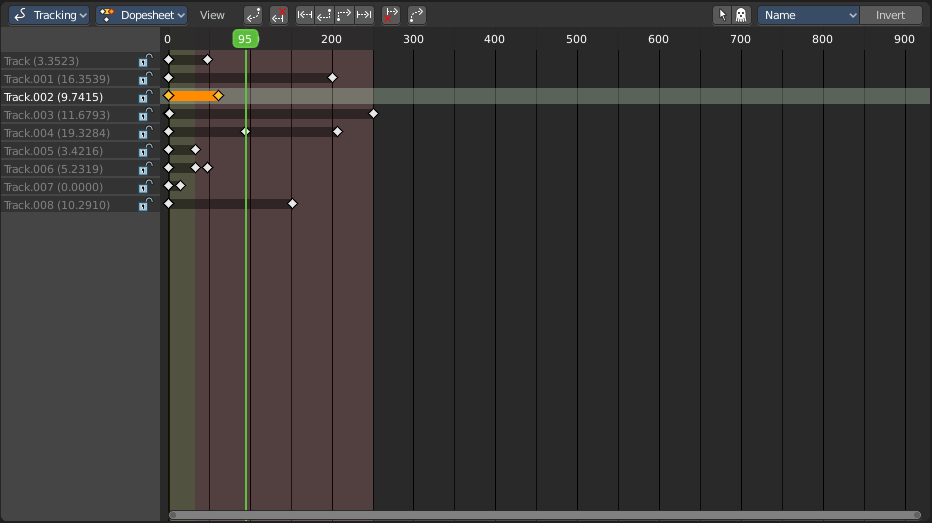Click the clear track path forwards icon
The width and height of the screenshot is (932, 523).
pos(391,15)
